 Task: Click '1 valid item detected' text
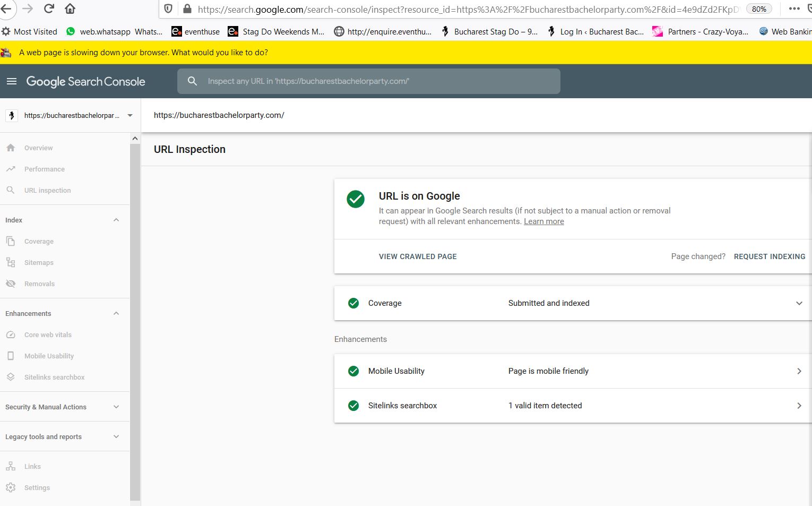coord(545,406)
